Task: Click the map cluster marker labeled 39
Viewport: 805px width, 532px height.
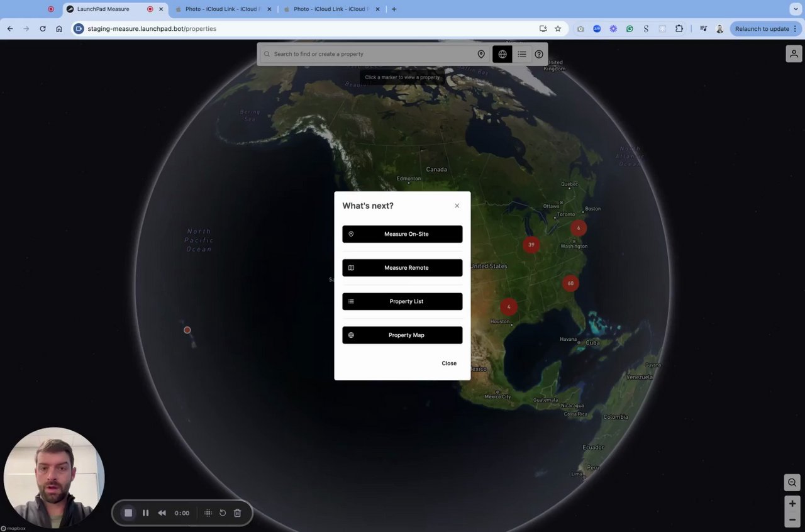Action: pyautogui.click(x=531, y=245)
